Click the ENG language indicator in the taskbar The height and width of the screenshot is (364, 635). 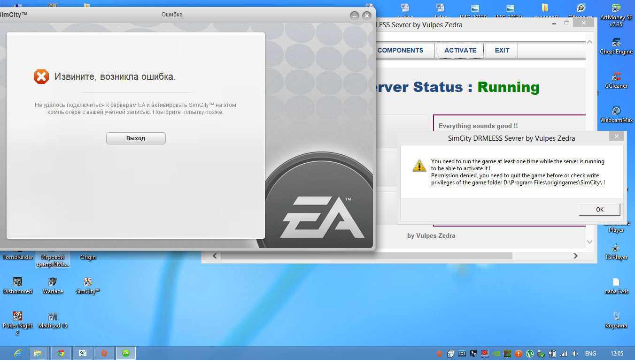tap(590, 354)
